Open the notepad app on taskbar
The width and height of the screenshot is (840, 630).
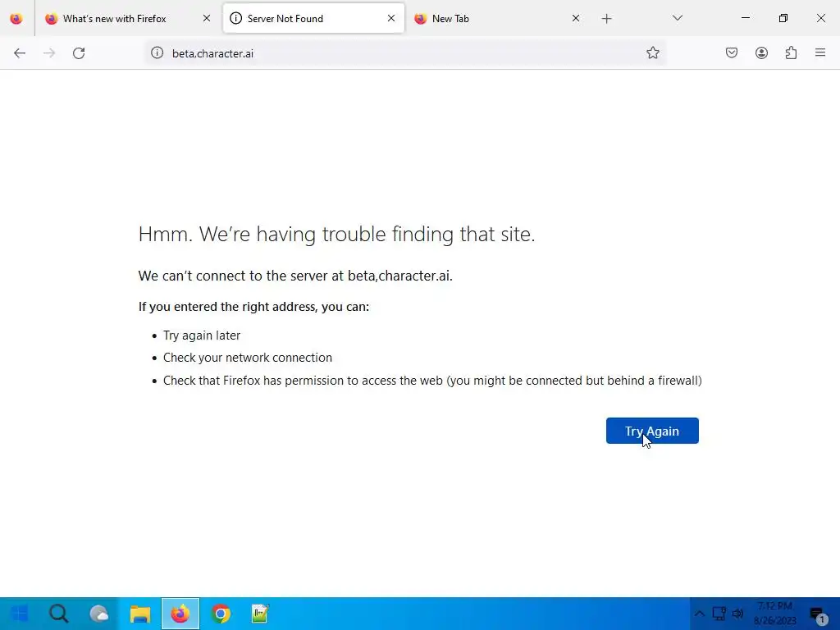click(261, 614)
